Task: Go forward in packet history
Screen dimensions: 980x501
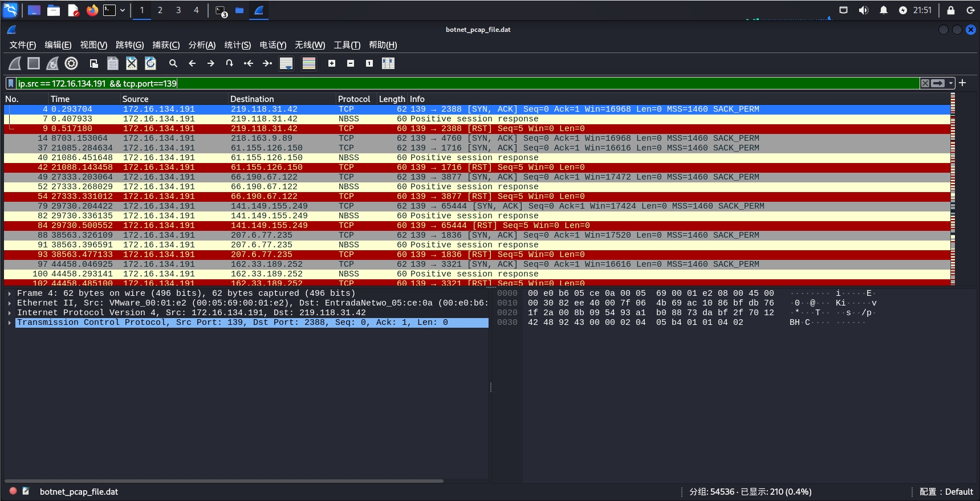Action: [211, 63]
